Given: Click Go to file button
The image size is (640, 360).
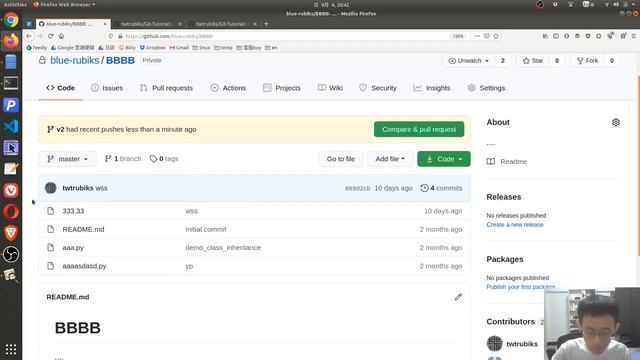Looking at the screenshot, I should click(x=341, y=159).
